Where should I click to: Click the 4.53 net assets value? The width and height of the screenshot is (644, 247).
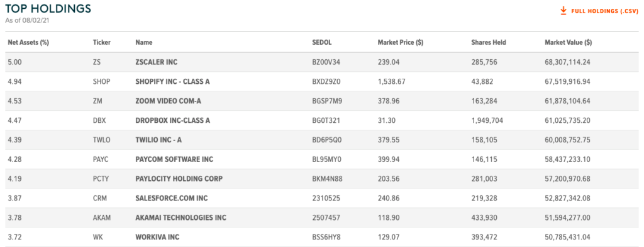[14, 101]
